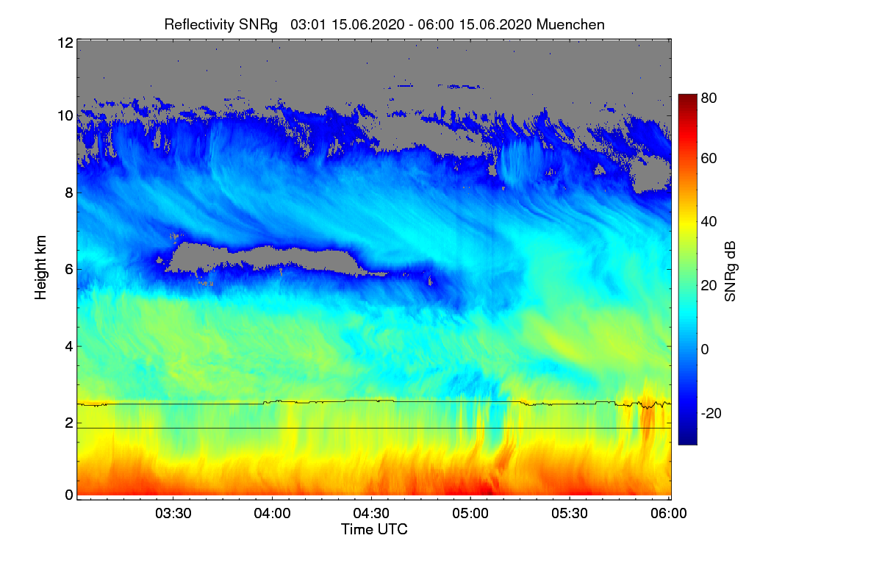Click the height axis tick '8'
Viewport: 882px width, 588px height.
[x=68, y=193]
